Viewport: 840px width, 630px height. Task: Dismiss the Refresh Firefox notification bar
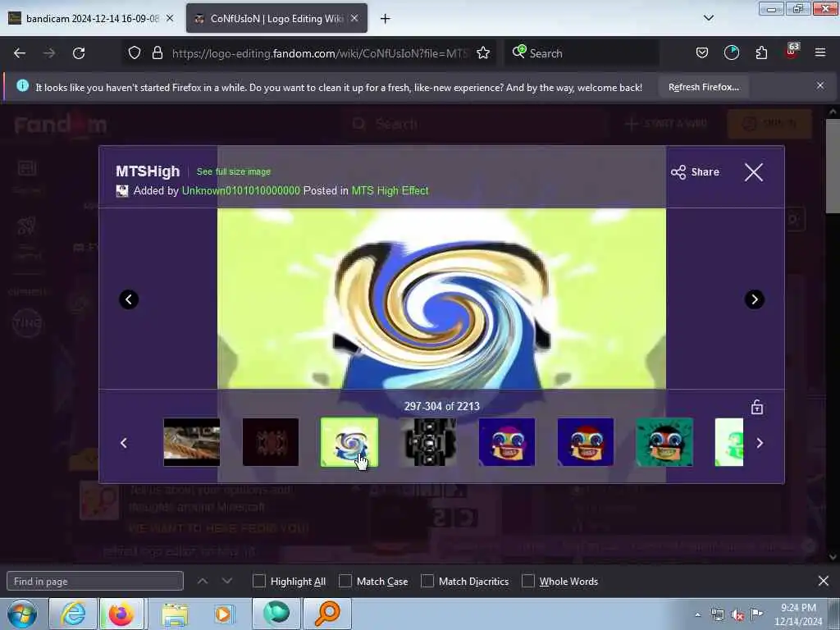pos(820,85)
